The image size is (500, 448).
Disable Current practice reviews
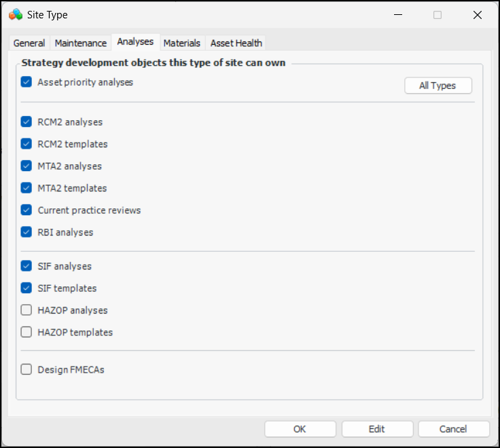(x=26, y=210)
